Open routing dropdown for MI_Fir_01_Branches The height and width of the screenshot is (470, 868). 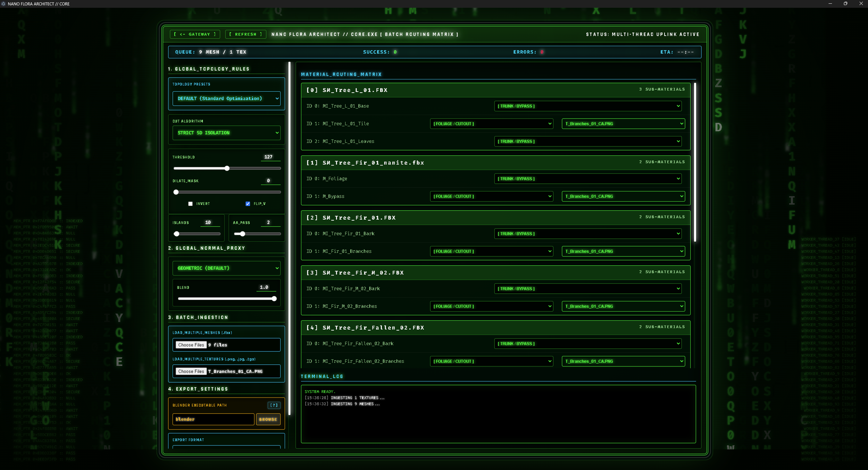491,251
